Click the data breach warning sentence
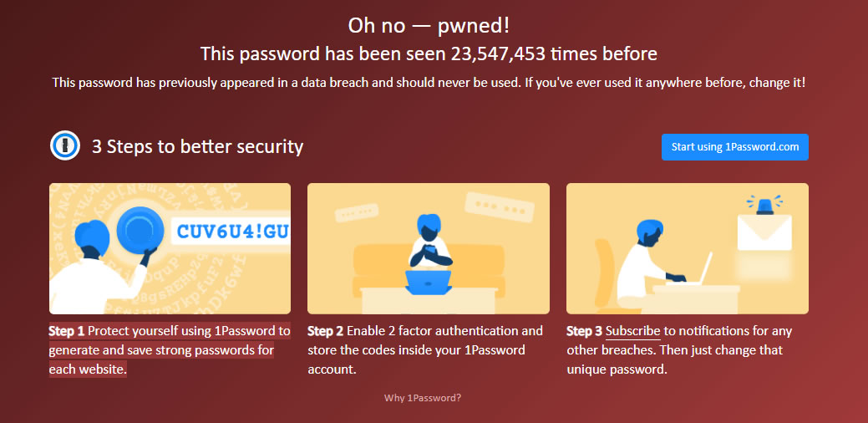The width and height of the screenshot is (868, 423). click(x=429, y=83)
